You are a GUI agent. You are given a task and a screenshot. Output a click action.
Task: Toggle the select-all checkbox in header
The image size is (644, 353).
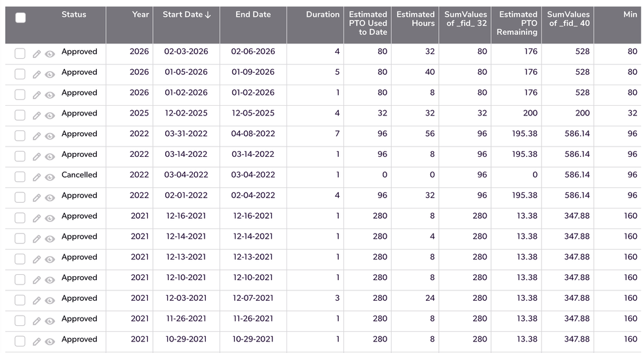tap(20, 17)
